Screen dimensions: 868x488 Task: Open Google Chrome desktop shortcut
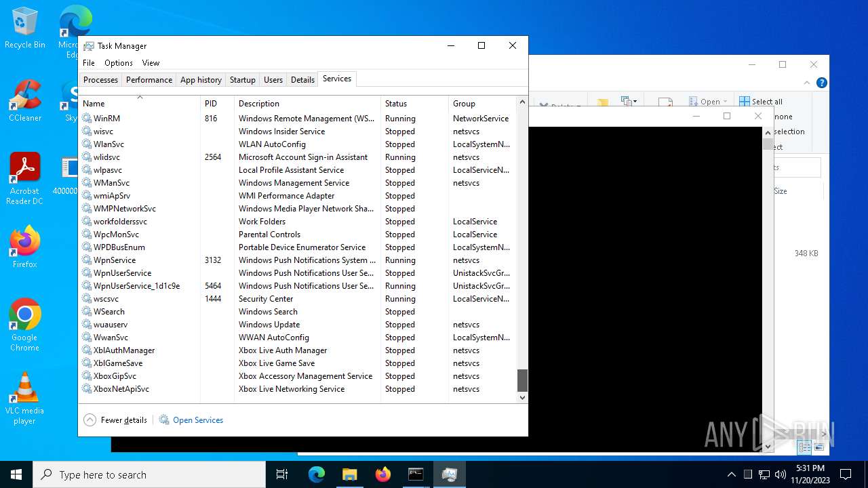(x=25, y=325)
